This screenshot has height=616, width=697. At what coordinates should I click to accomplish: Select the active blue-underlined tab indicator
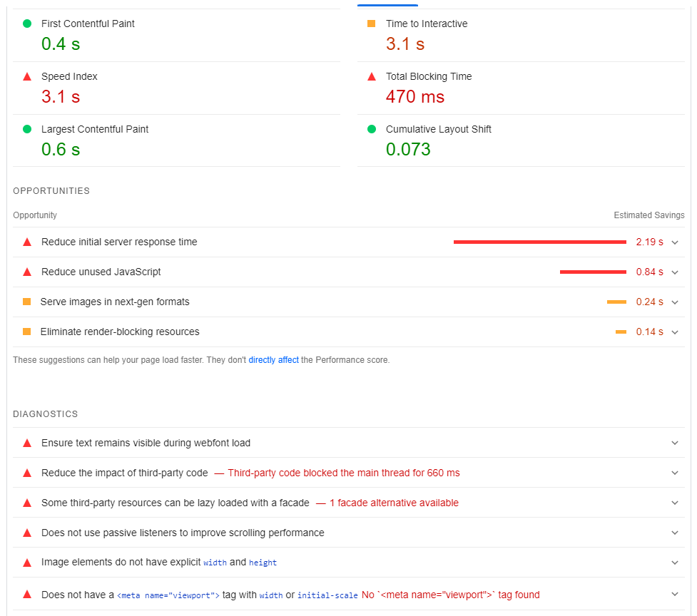387,5
